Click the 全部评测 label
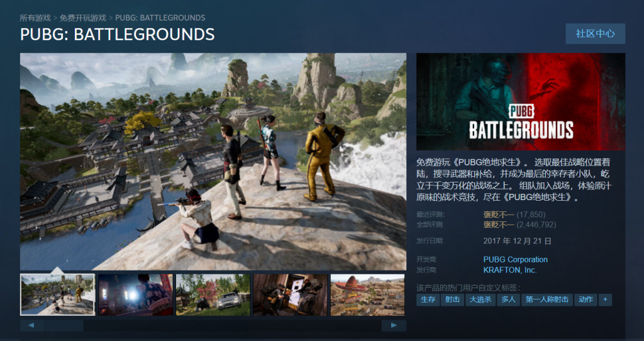644x341 pixels. tap(430, 225)
